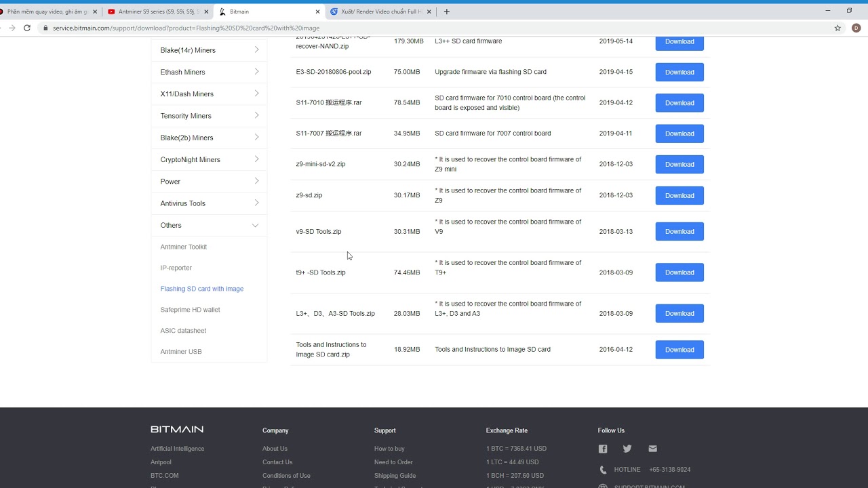Select the 2016-04-12 date cell
868x488 pixels.
tap(616, 350)
